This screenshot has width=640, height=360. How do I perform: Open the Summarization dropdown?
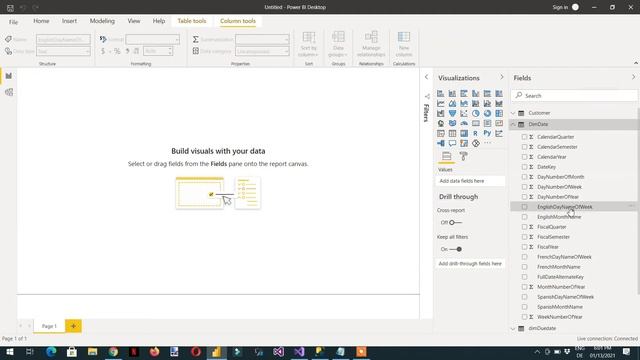point(262,39)
